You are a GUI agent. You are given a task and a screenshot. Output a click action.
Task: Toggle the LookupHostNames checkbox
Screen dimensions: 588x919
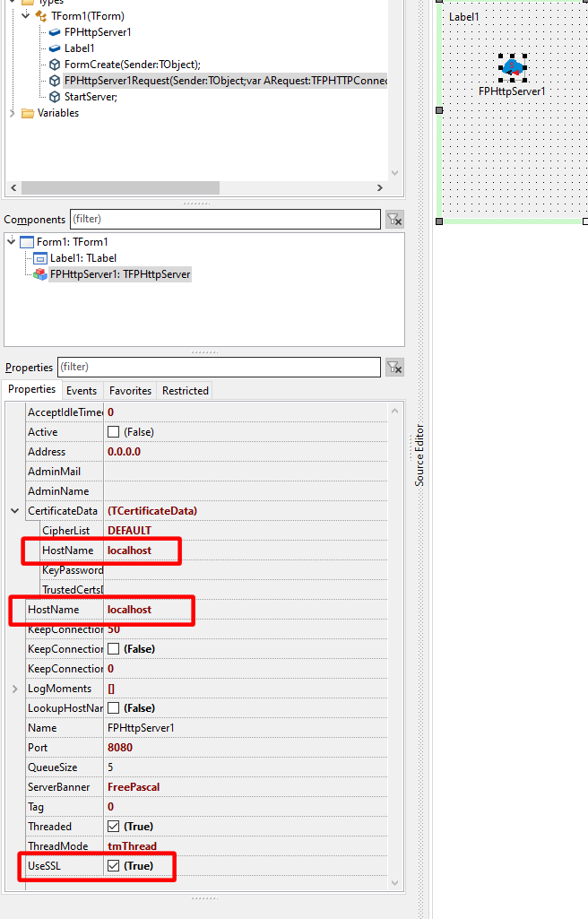coord(114,708)
